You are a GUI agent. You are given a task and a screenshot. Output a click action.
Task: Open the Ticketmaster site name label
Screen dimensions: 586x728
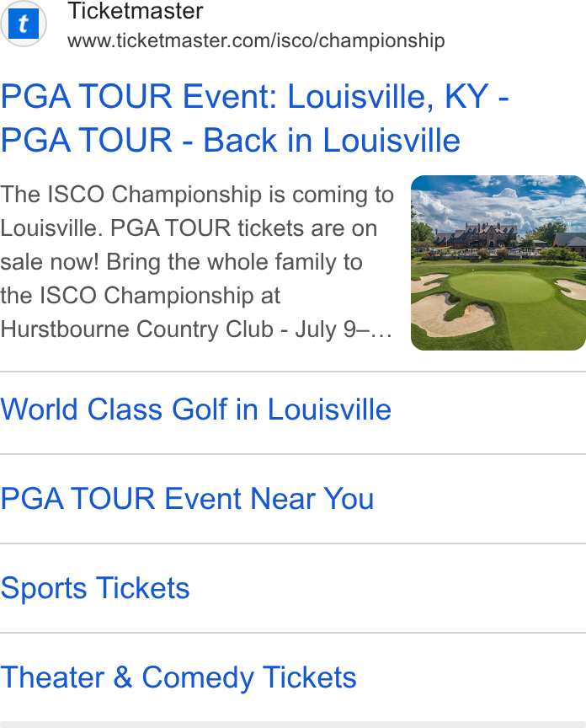click(x=136, y=11)
